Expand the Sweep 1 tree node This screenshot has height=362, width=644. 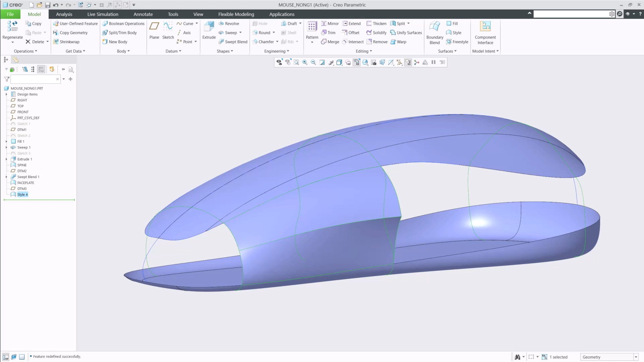(x=6, y=147)
